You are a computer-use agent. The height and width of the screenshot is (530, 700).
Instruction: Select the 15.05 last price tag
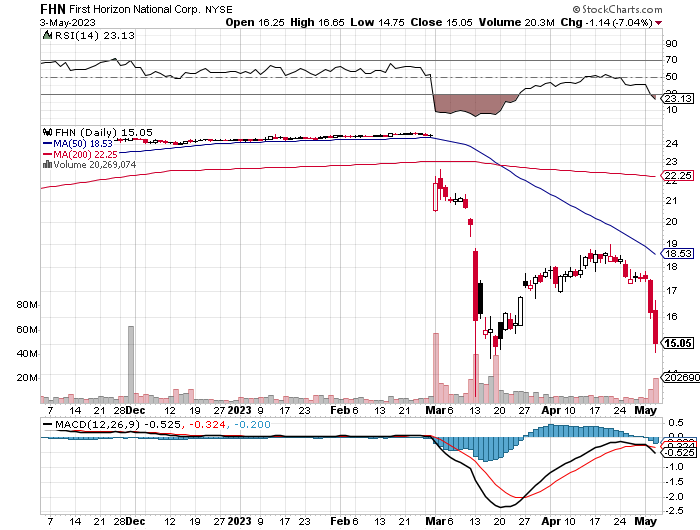pos(678,343)
